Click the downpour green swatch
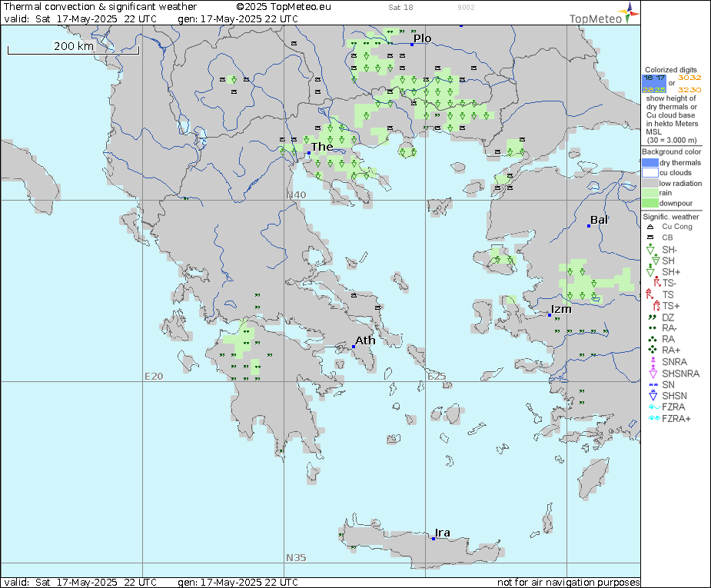Viewport: 711px width, 588px height. pyautogui.click(x=650, y=203)
